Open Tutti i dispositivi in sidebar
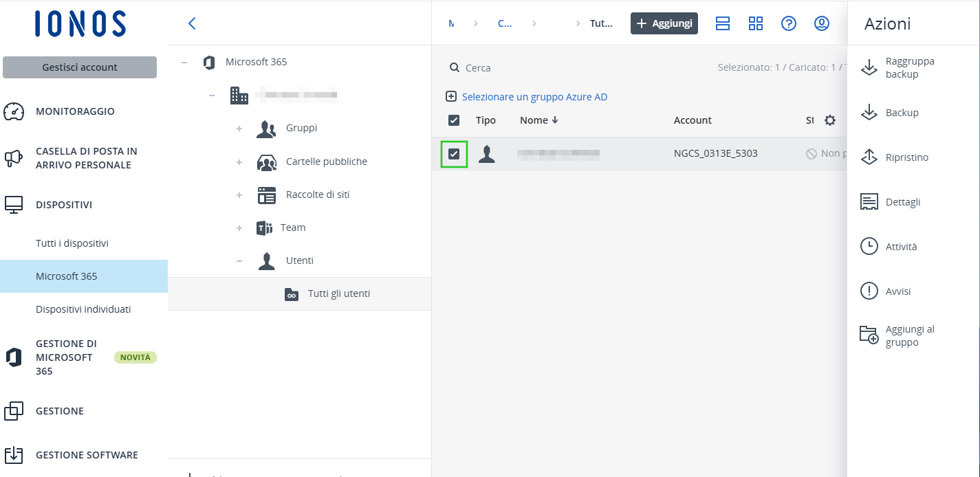The width and height of the screenshot is (980, 477). 72,243
